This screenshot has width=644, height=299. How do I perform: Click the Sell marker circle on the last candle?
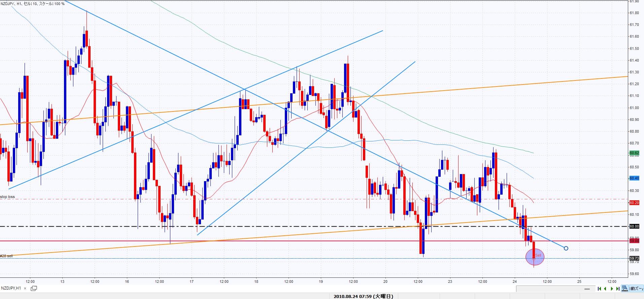coord(535,257)
